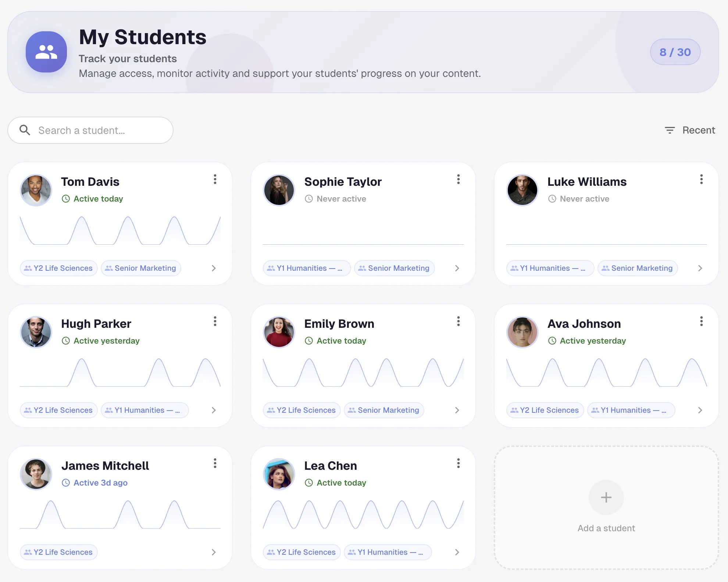
Task: Click the My Students group icon
Action: (x=46, y=52)
